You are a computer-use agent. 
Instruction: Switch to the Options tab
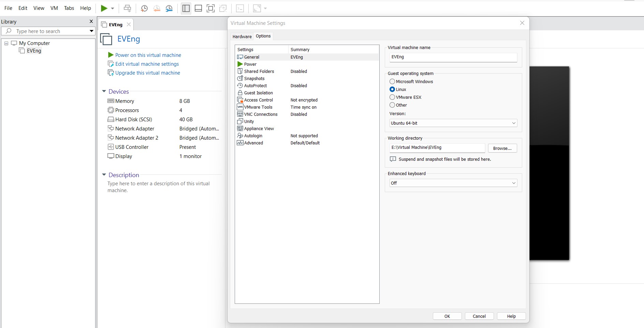tap(263, 36)
